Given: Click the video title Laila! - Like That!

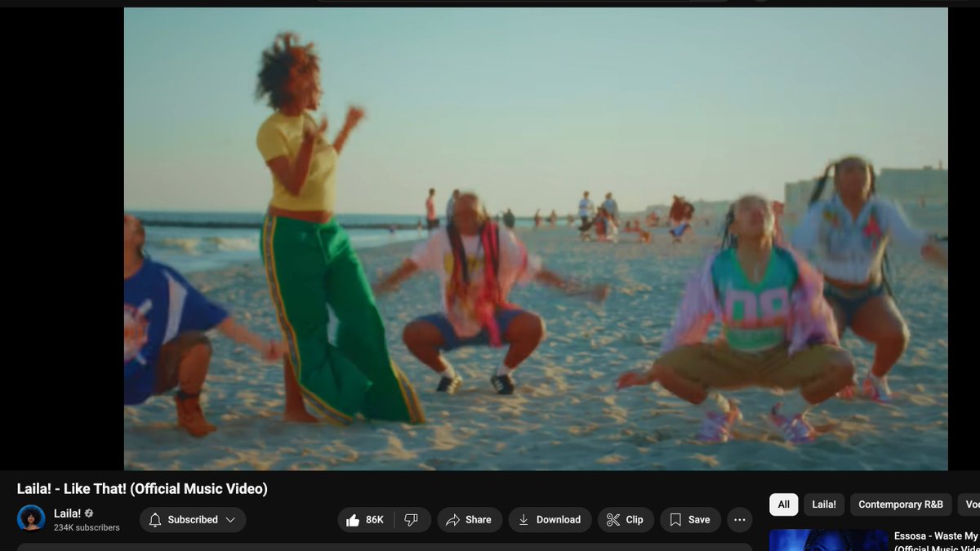Looking at the screenshot, I should pos(142,489).
